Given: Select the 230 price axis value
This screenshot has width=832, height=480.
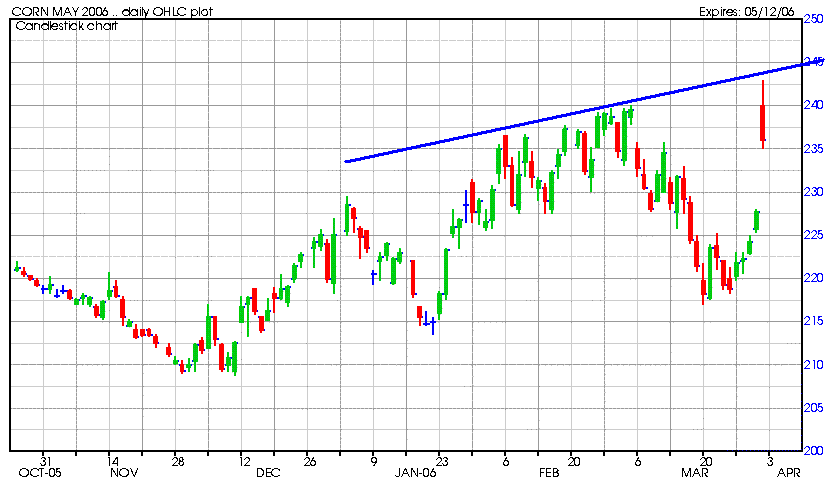Looking at the screenshot, I should pos(814,191).
